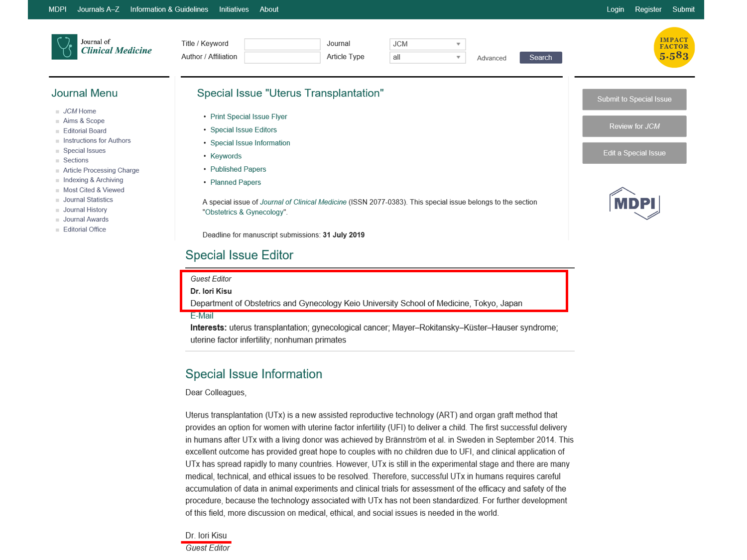Click the Title / Keyword input field

tap(282, 44)
